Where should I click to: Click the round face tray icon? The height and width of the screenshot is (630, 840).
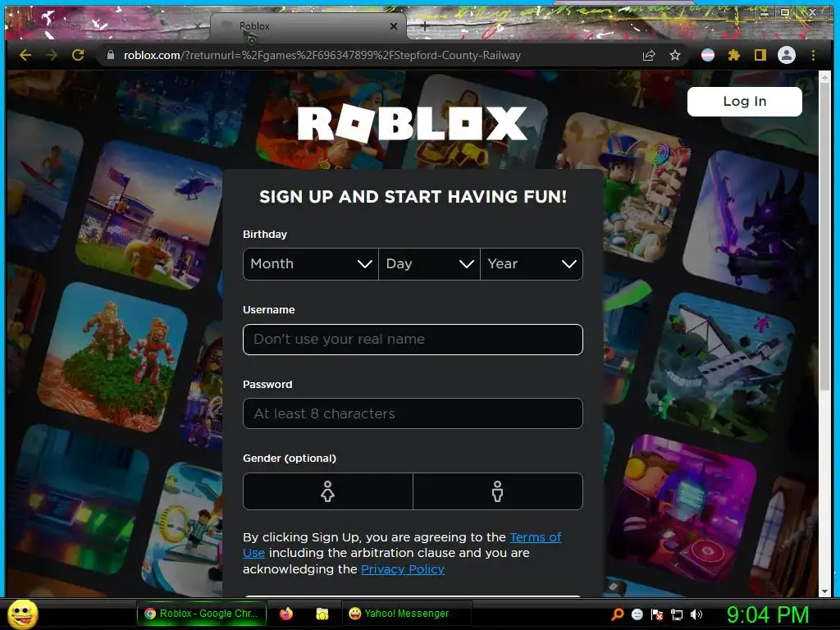tap(637, 614)
